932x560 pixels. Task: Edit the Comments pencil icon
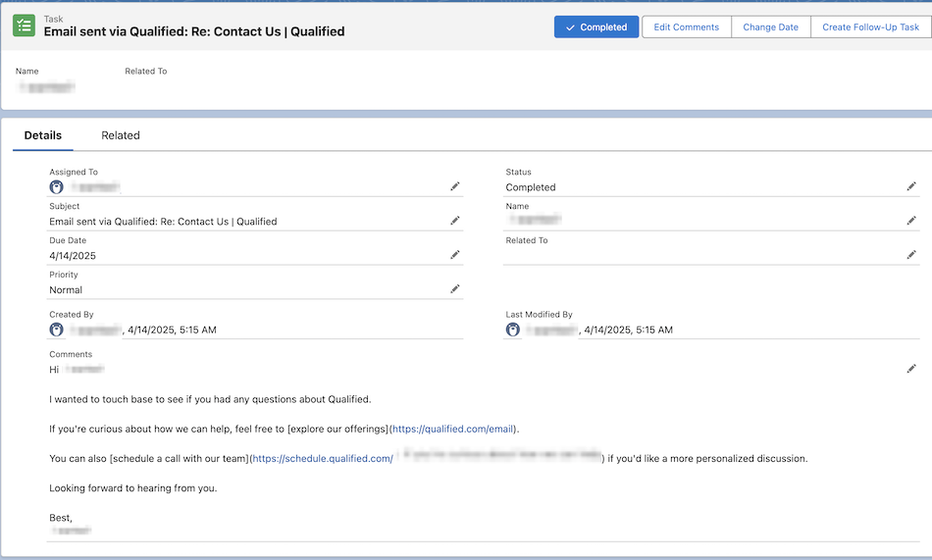pyautogui.click(x=911, y=369)
